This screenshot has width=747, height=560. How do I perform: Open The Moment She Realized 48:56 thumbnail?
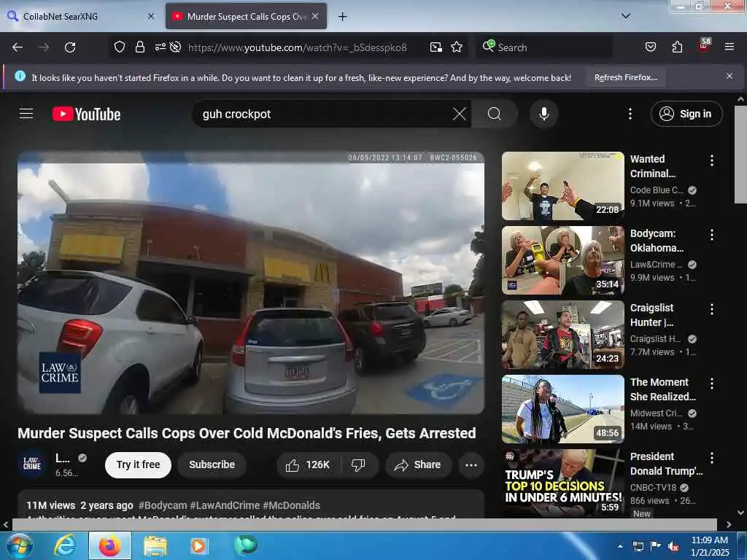pyautogui.click(x=562, y=409)
